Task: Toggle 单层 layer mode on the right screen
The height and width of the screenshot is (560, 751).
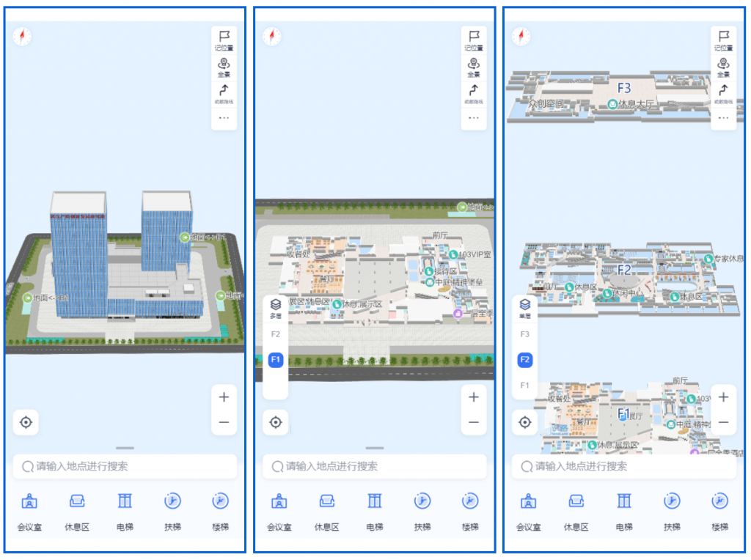Action: [x=524, y=308]
